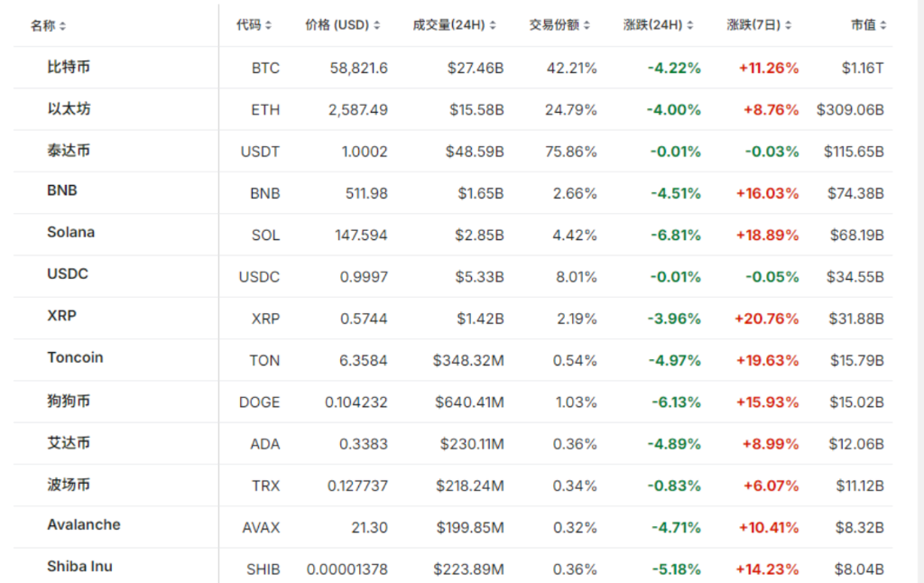This screenshot has height=583, width=924.
Task: Click the price 58,821.6
Action: pos(359,69)
